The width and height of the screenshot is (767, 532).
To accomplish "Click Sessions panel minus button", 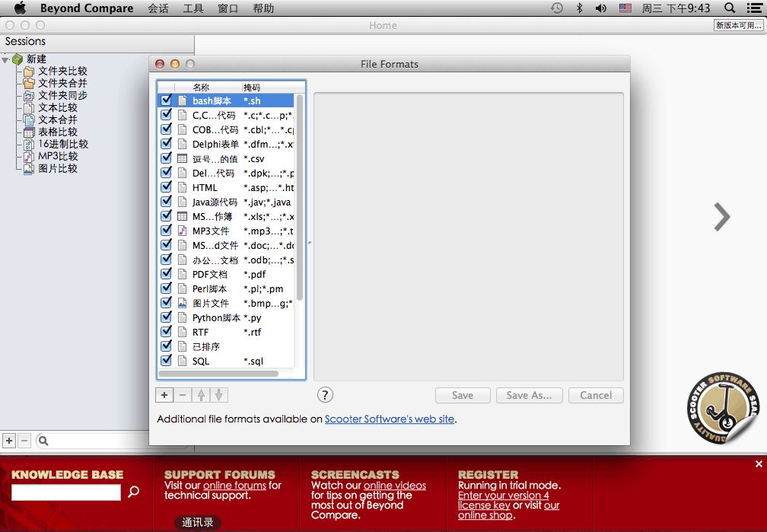I will tap(24, 441).
